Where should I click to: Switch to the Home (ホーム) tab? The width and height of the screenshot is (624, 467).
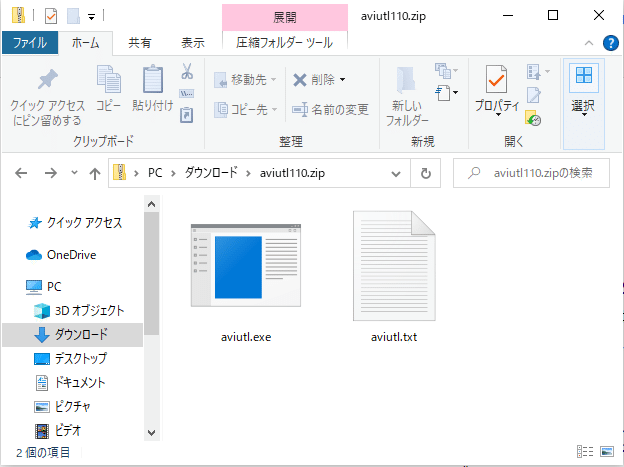(86, 43)
